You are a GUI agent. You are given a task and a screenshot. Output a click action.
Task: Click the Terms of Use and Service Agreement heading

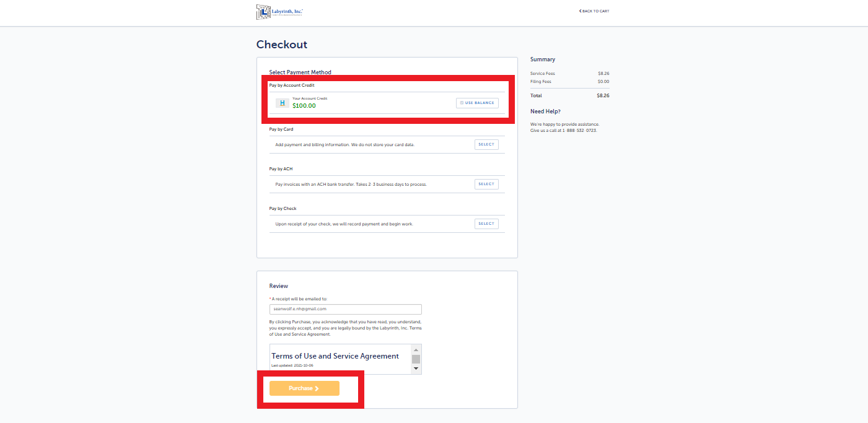335,356
